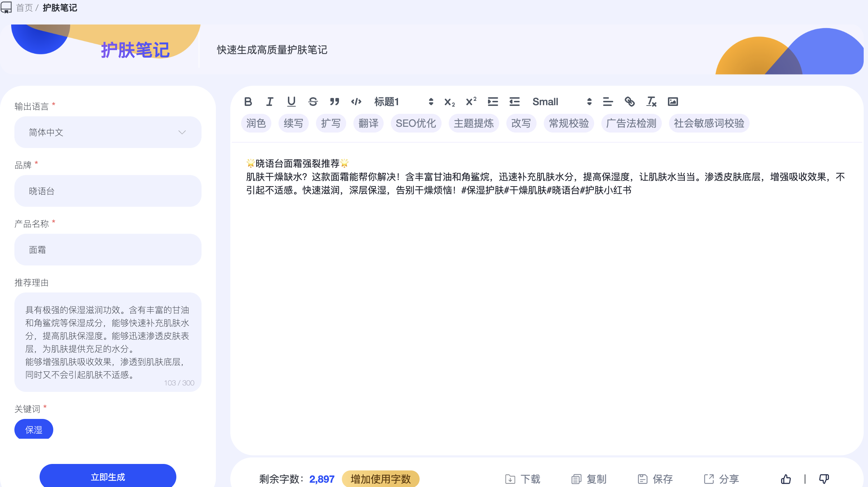The image size is (868, 487).
Task: Insert an image into editor
Action: point(673,102)
